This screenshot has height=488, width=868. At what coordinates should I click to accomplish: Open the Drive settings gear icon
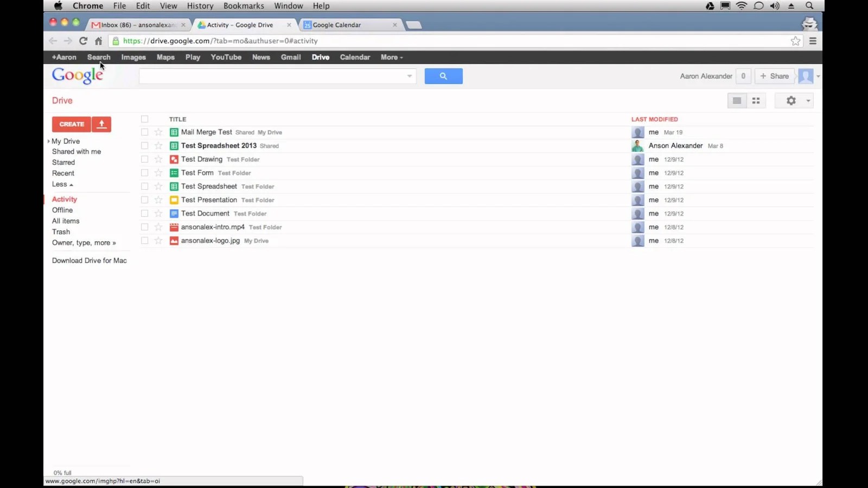(x=790, y=100)
